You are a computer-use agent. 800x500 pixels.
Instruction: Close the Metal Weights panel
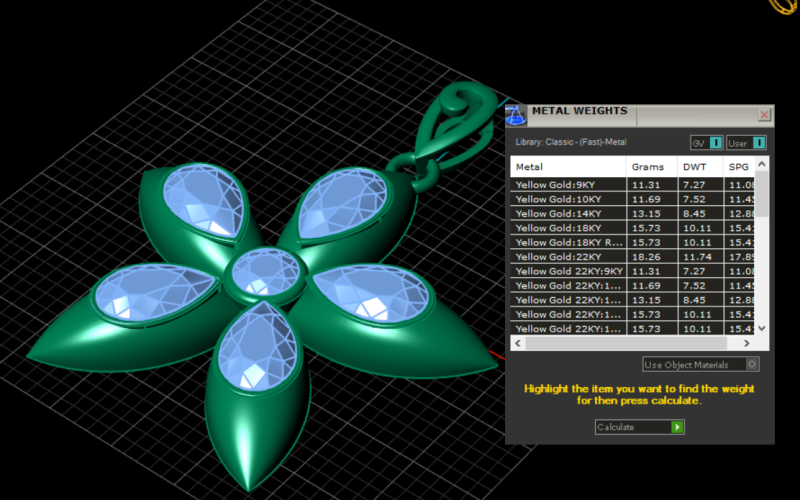[x=764, y=114]
